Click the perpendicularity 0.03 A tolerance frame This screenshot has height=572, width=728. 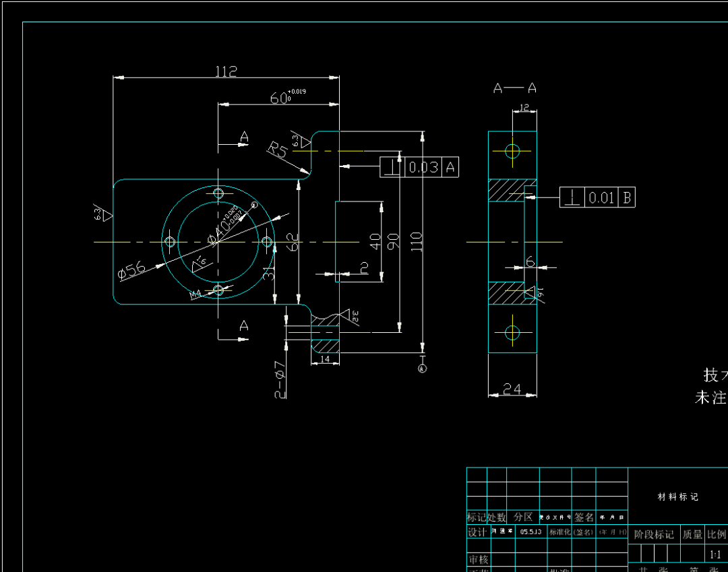419,167
